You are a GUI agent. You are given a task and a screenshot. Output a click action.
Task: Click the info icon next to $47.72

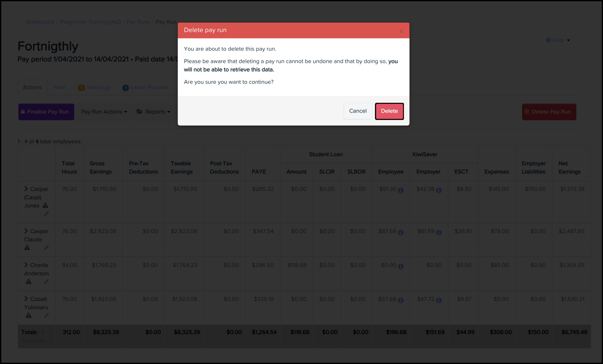click(x=439, y=300)
